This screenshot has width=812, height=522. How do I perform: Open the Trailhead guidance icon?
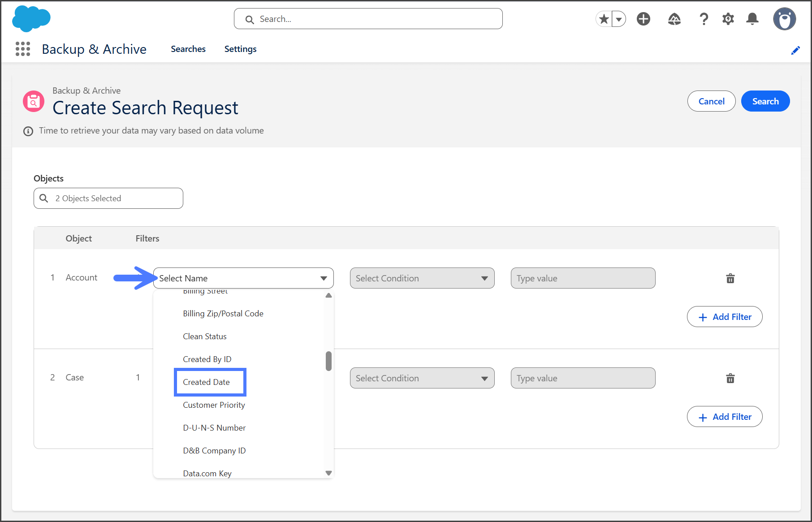674,19
